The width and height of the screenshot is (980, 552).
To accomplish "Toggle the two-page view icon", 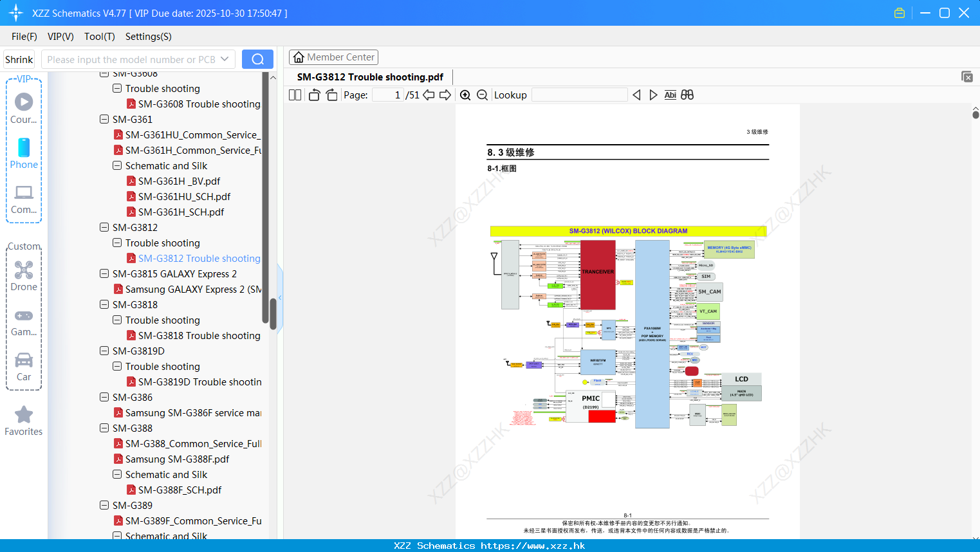I will click(x=295, y=95).
